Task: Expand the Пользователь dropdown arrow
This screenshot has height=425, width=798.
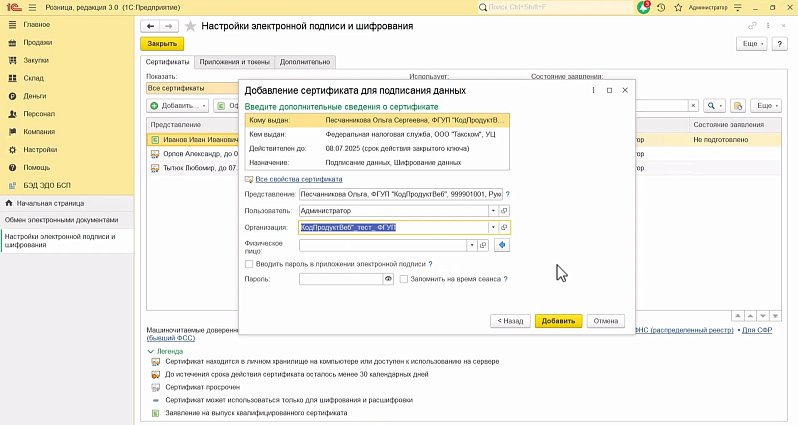Action: coord(493,211)
